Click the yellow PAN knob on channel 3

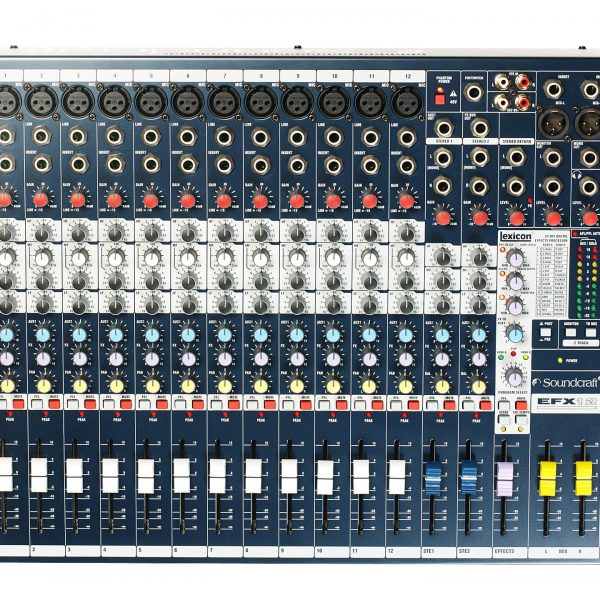(80, 386)
